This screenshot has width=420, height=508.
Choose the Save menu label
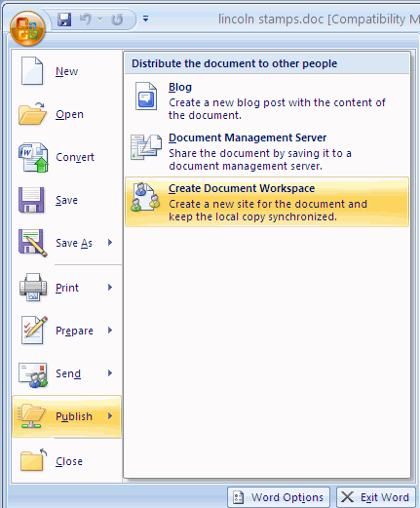[x=66, y=200]
